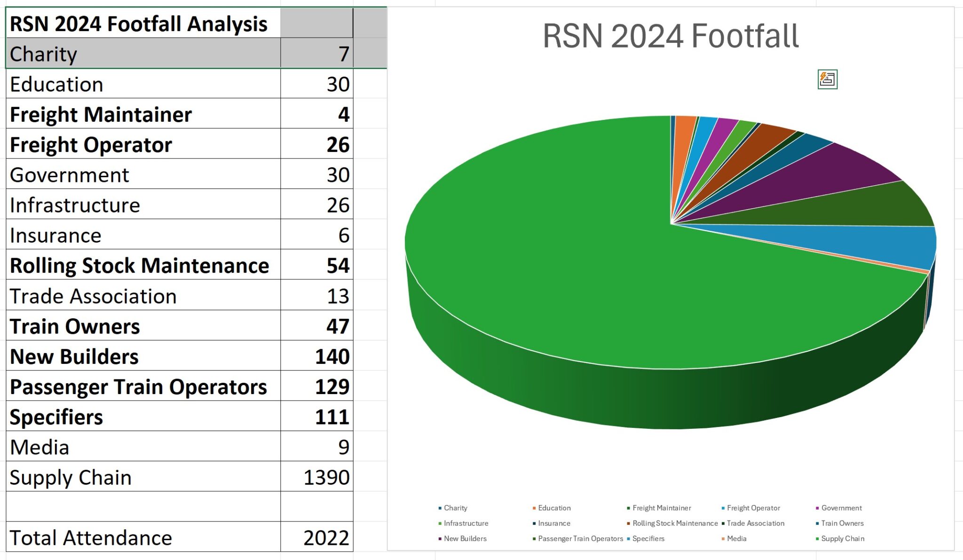Viewport: 963px width, 560px height.
Task: Select the Supply Chain row label cell
Action: (x=141, y=477)
